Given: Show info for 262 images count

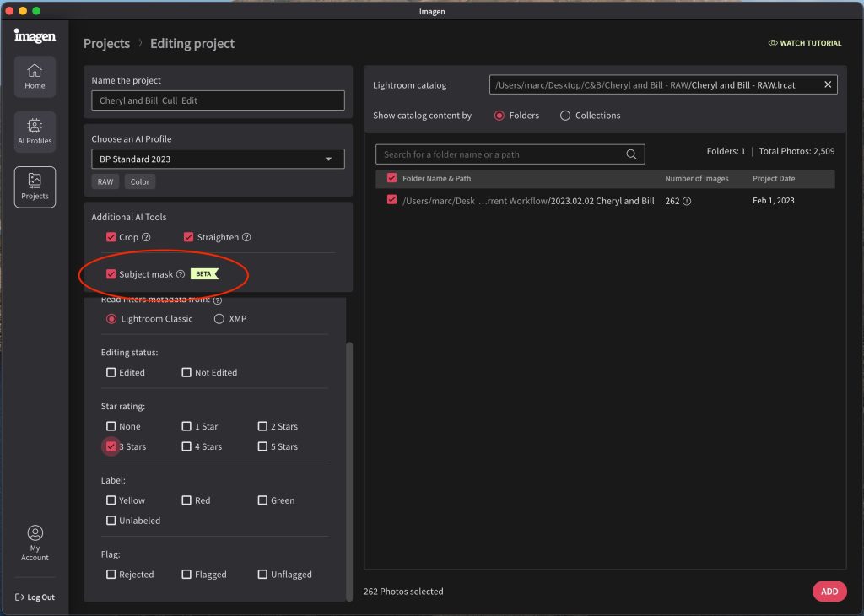Looking at the screenshot, I should point(687,201).
